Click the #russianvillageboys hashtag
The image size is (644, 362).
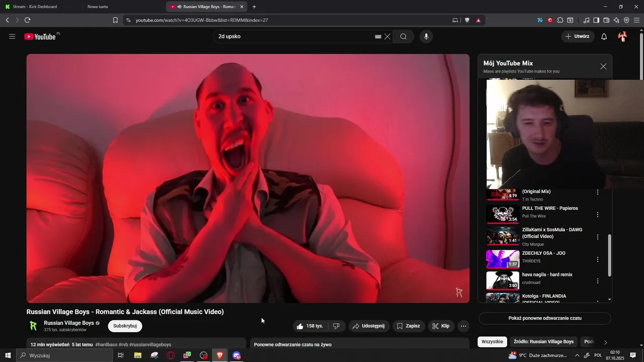150,344
